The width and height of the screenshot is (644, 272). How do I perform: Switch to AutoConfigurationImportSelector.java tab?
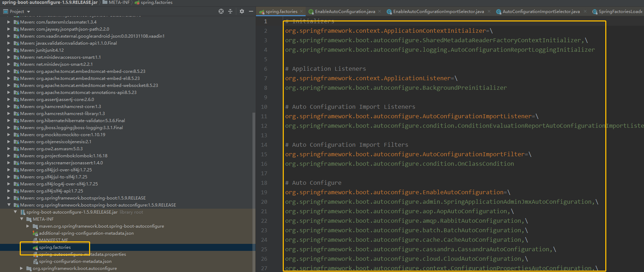pyautogui.click(x=541, y=12)
